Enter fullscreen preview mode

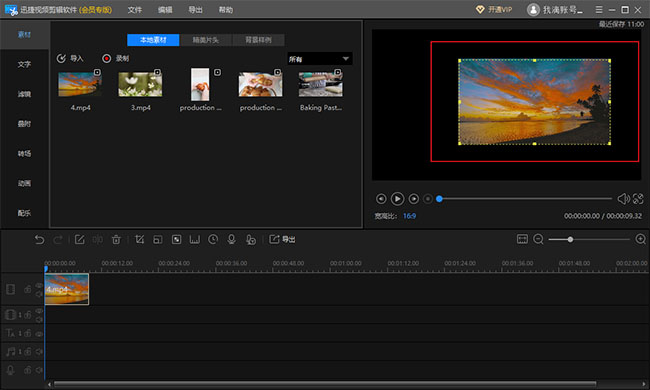tap(638, 199)
